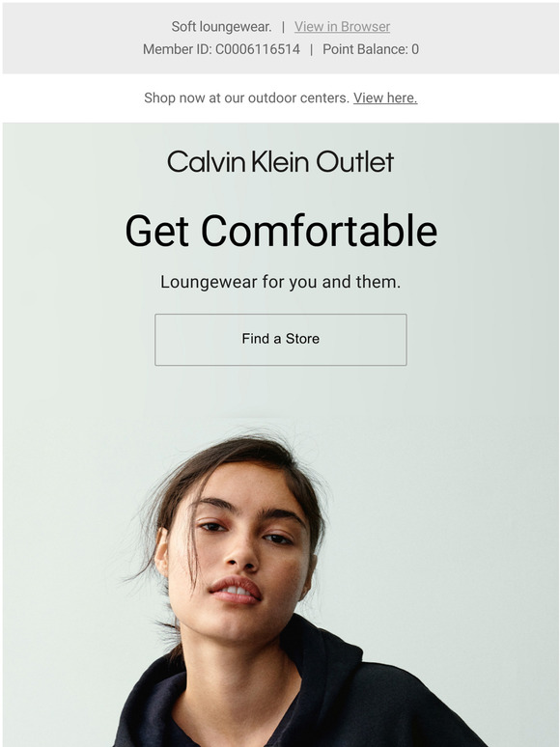Click the word Store inside the button
560x747 pixels.
(302, 339)
